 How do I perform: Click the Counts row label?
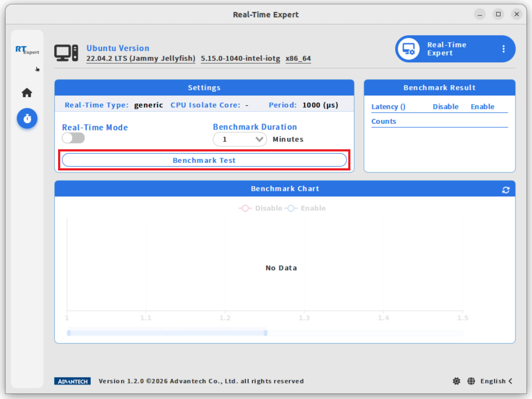[384, 121]
